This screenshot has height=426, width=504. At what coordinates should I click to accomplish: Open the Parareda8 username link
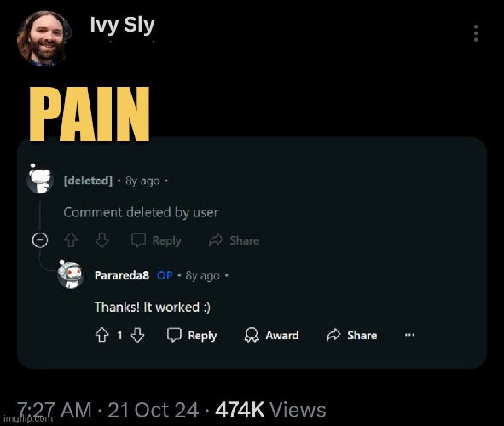click(122, 275)
